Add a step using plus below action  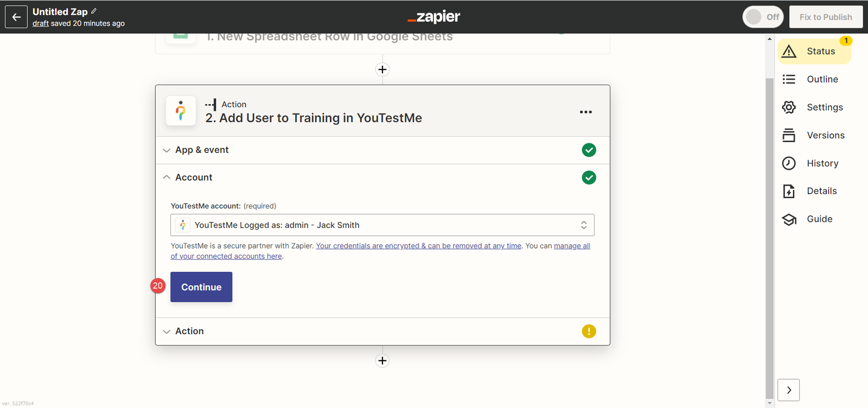[x=382, y=361]
